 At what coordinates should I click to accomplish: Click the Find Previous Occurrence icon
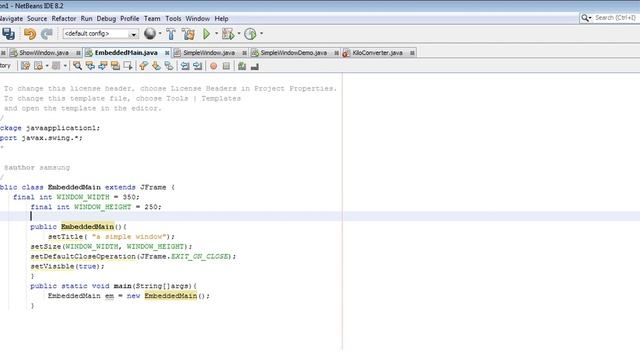pyautogui.click(x=90, y=66)
